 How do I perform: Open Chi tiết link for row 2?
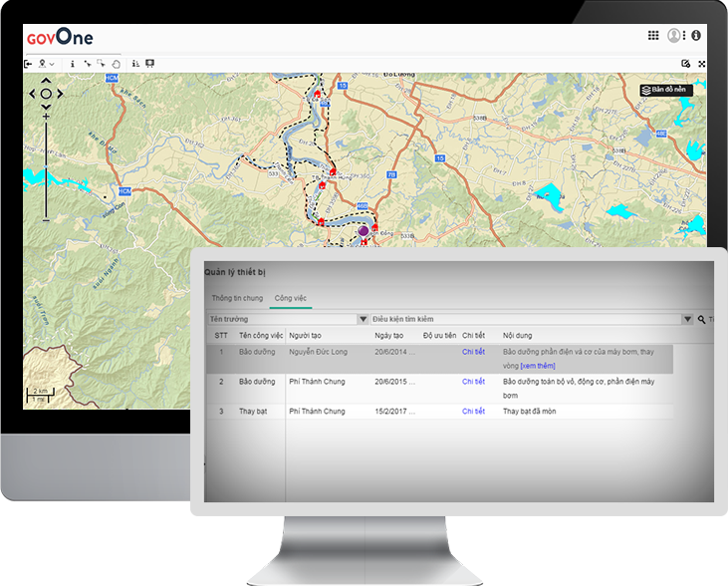click(473, 382)
